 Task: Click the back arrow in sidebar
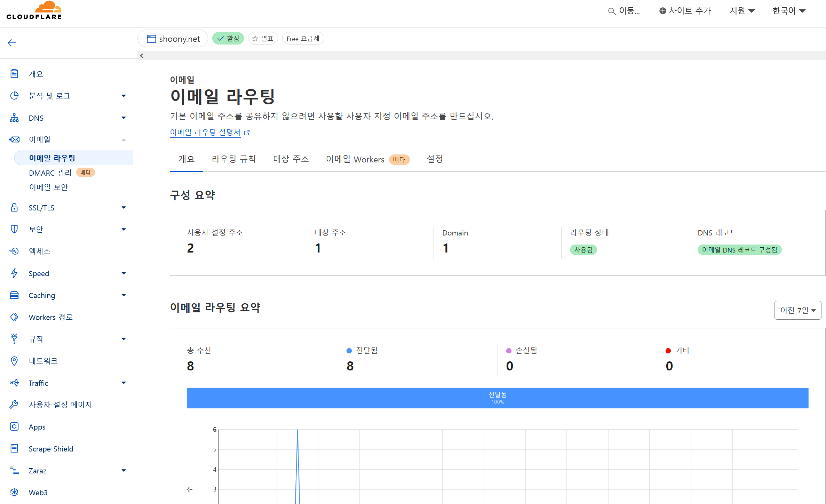(12, 43)
